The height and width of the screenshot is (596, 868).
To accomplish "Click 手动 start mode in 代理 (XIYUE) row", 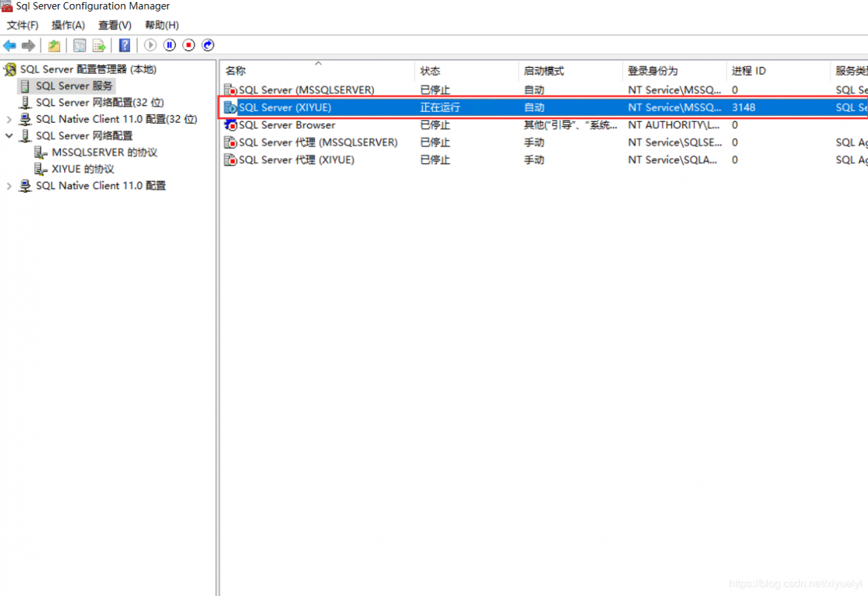I will coord(534,161).
